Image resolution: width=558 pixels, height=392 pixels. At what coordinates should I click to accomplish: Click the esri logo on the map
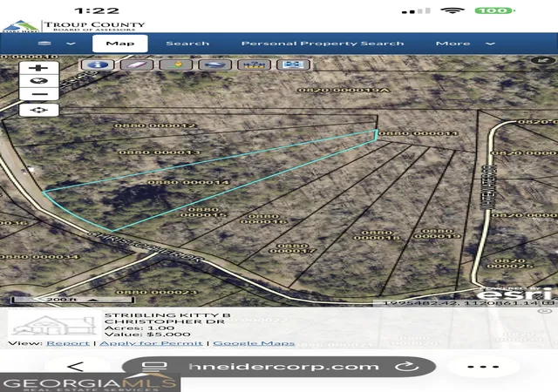(x=515, y=294)
